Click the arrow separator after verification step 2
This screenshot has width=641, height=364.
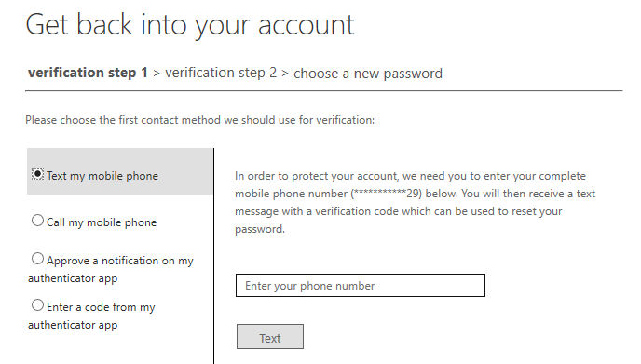point(285,74)
